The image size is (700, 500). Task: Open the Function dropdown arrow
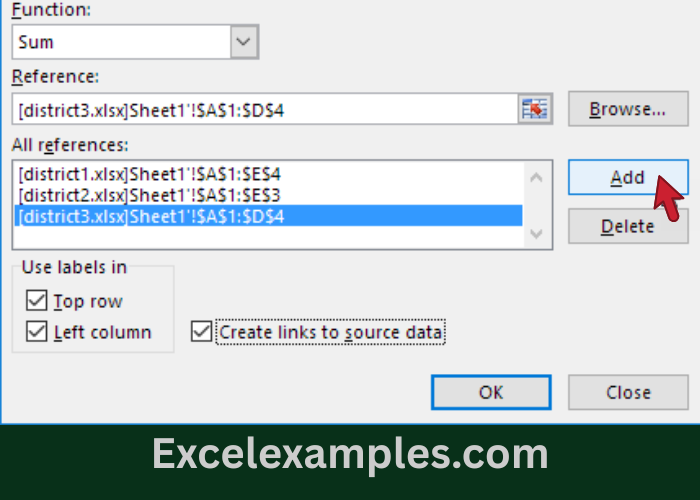point(243,42)
